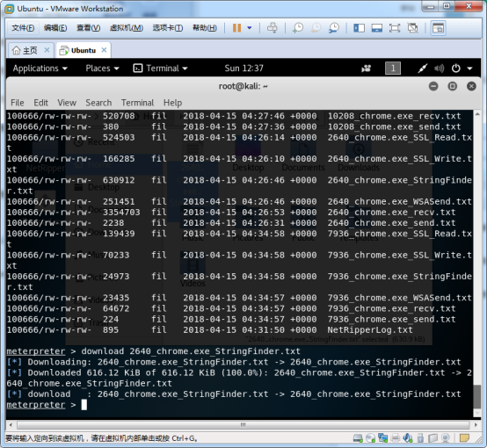Click 10208_chrome.exe_send.txt filename
Image resolution: width=487 pixels, height=448 pixels.
(394, 126)
